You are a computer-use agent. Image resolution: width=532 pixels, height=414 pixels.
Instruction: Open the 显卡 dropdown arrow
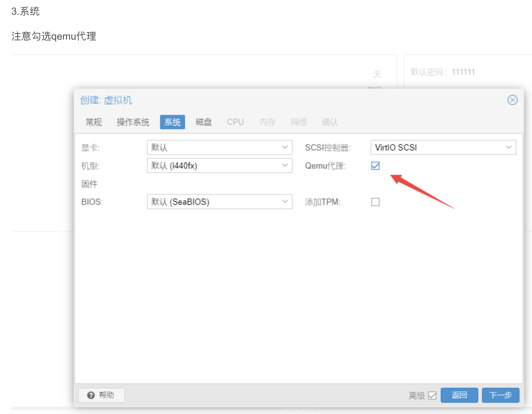pyautogui.click(x=285, y=147)
